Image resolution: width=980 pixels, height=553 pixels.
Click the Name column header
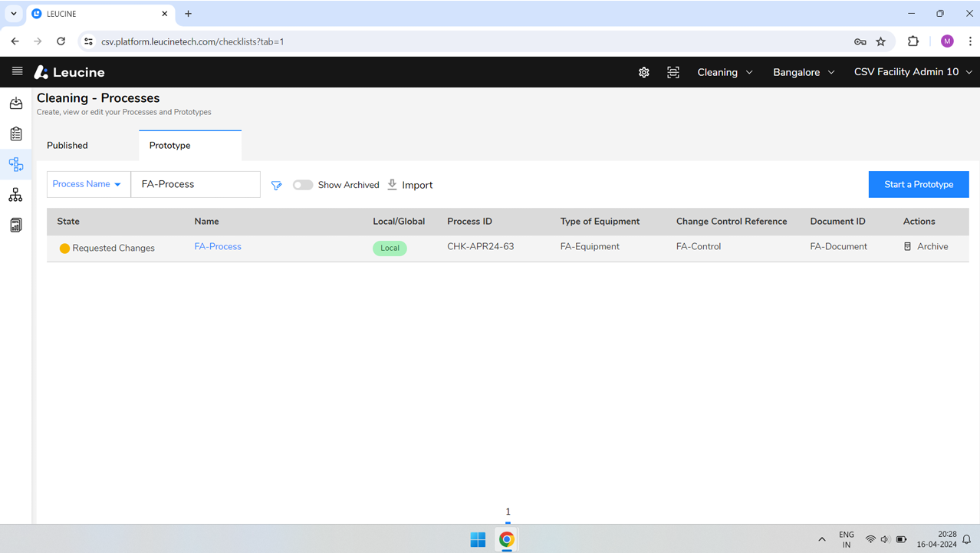(207, 221)
